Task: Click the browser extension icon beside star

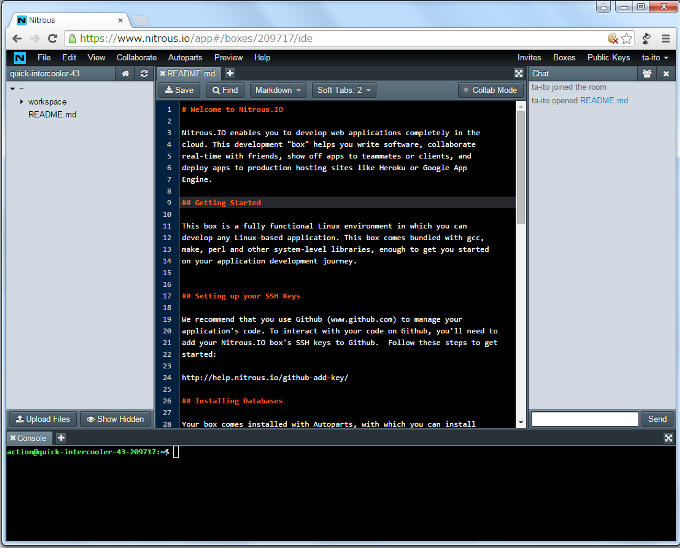Action: 647,39
